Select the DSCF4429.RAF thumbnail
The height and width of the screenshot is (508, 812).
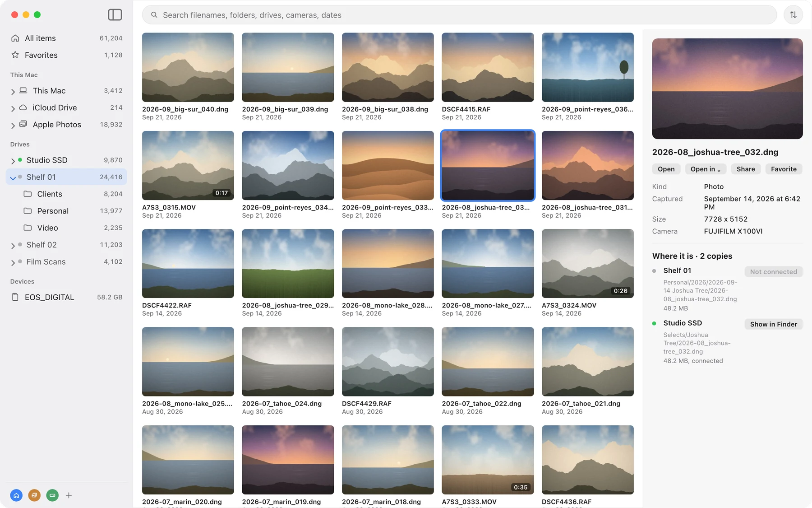pyautogui.click(x=388, y=362)
